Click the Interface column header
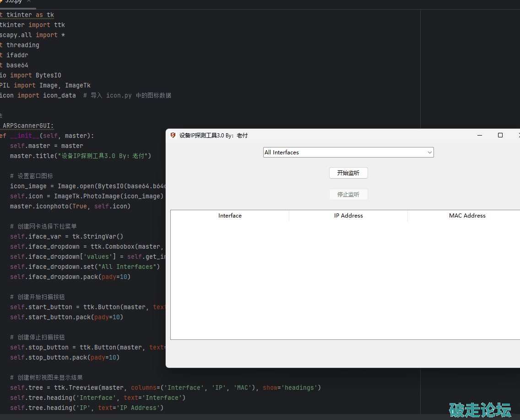Screen dimensions: 520x420 [x=230, y=216]
